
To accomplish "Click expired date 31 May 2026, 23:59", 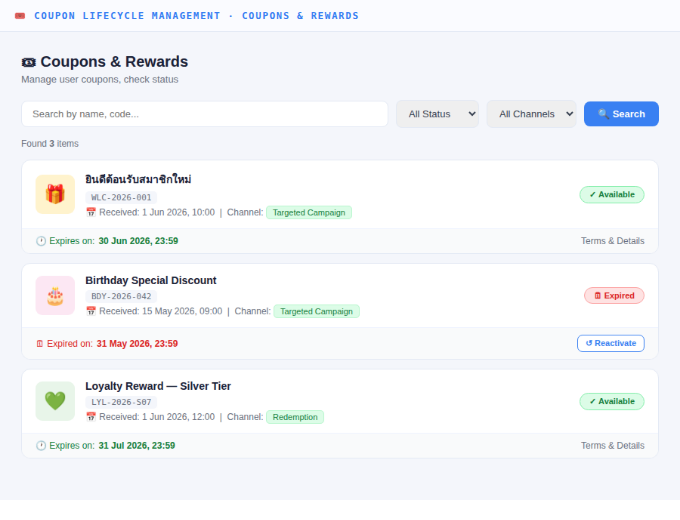I will click(x=137, y=344).
